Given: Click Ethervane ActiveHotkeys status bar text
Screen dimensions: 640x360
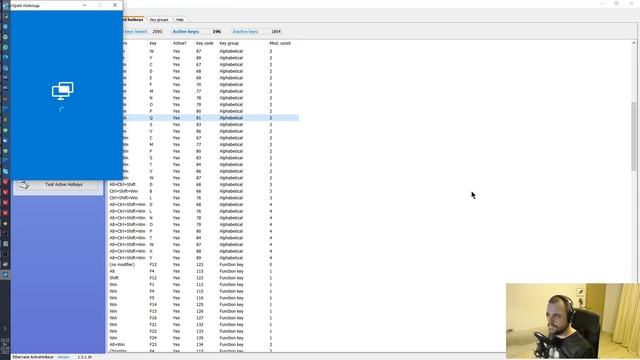Looking at the screenshot, I should click(x=33, y=357).
